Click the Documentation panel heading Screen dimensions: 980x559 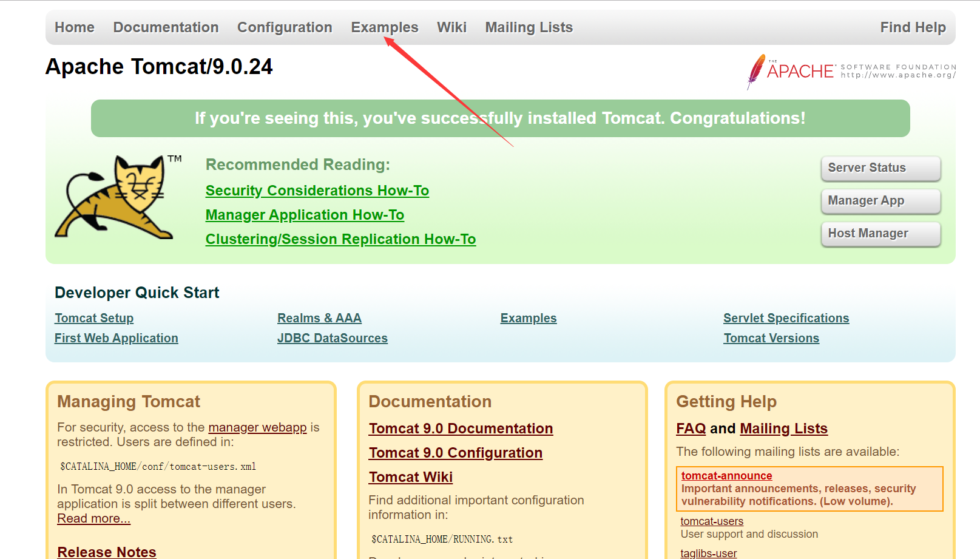pyautogui.click(x=430, y=401)
